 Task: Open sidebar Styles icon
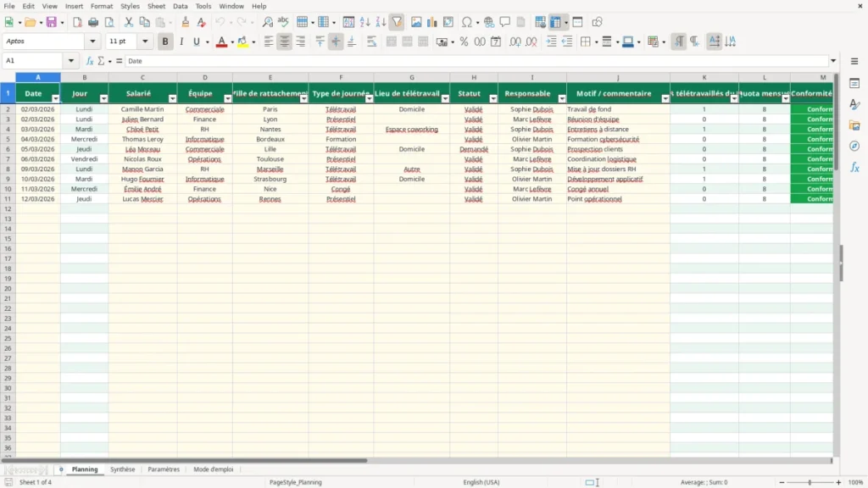pyautogui.click(x=854, y=104)
